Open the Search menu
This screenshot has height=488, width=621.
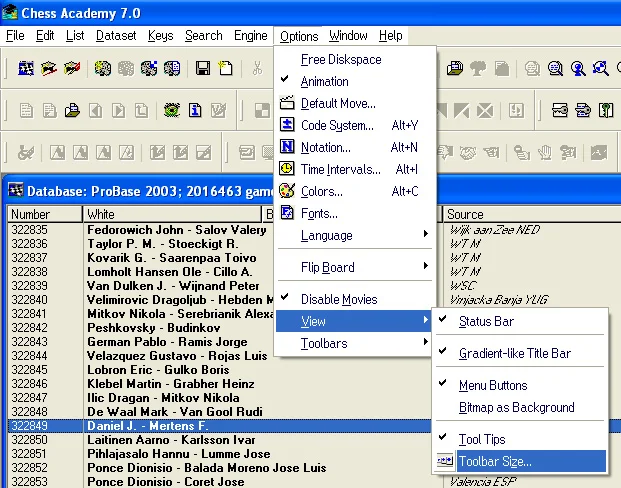(204, 36)
